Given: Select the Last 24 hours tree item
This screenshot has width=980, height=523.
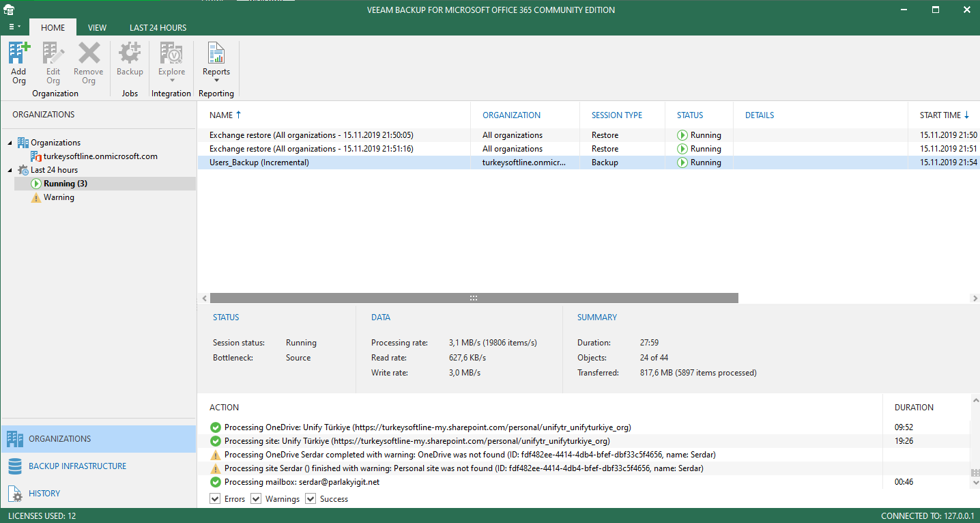Looking at the screenshot, I should click(x=54, y=170).
